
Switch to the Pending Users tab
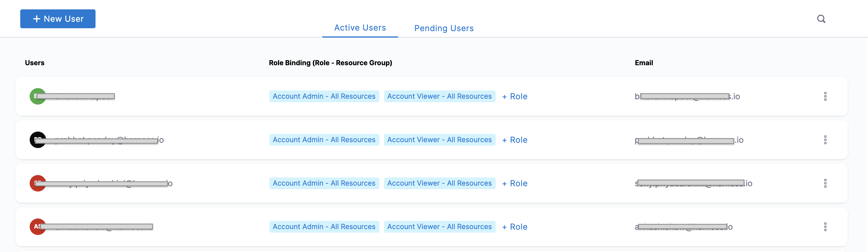pyautogui.click(x=444, y=28)
